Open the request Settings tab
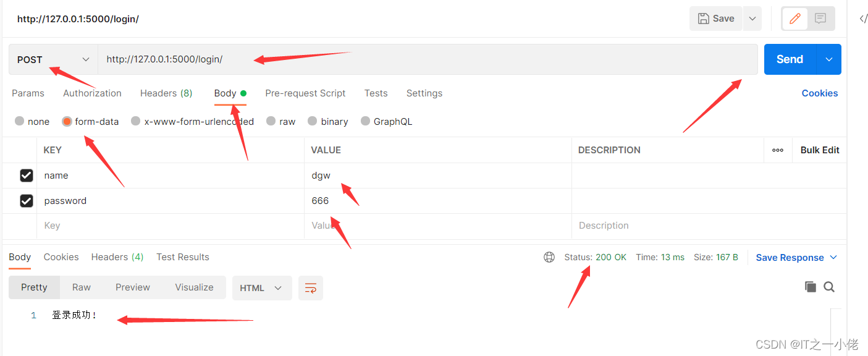 coord(424,93)
